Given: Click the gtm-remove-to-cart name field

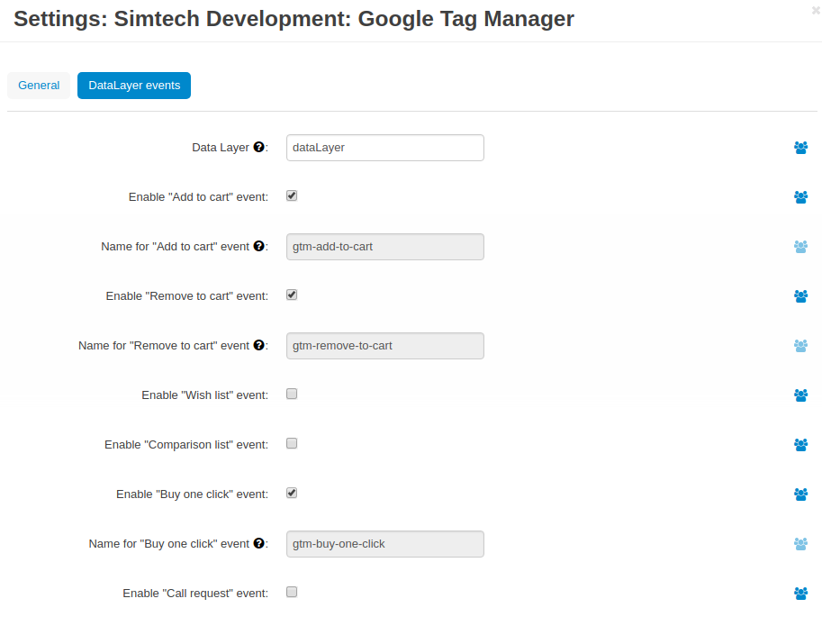Looking at the screenshot, I should [x=385, y=346].
